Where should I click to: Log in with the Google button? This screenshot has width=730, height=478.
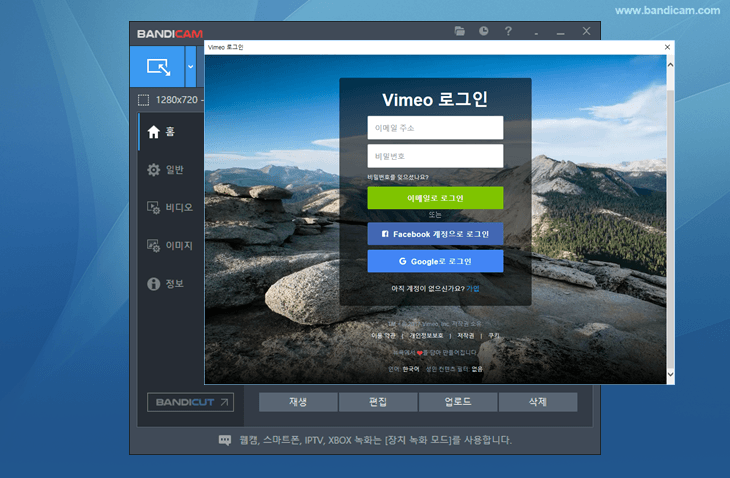[435, 261]
